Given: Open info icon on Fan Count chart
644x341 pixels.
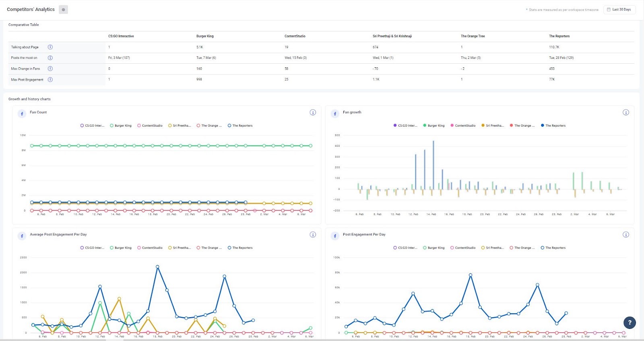Looking at the screenshot, I should pyautogui.click(x=313, y=112).
